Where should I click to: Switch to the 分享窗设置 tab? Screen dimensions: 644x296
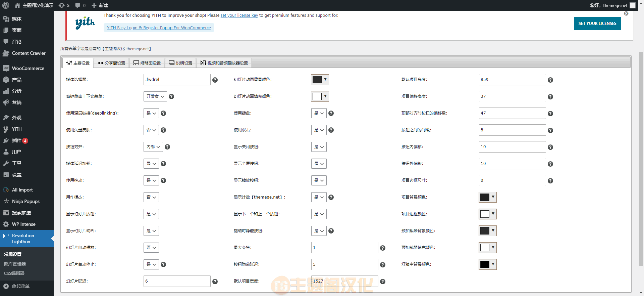point(111,63)
